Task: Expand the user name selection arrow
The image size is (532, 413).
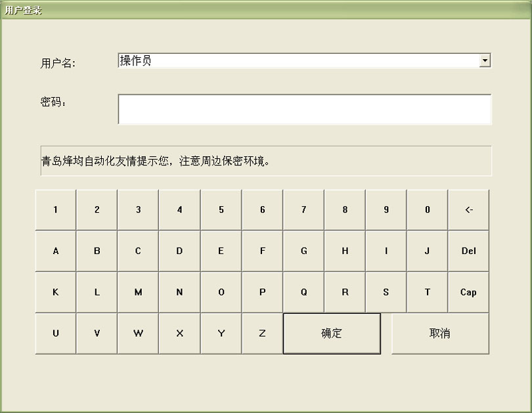Action: [x=485, y=60]
